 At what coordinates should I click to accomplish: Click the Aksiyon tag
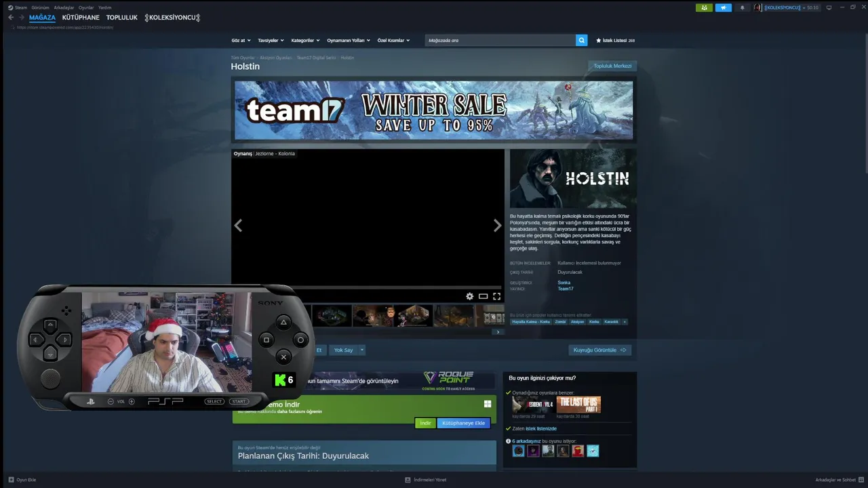click(x=577, y=322)
